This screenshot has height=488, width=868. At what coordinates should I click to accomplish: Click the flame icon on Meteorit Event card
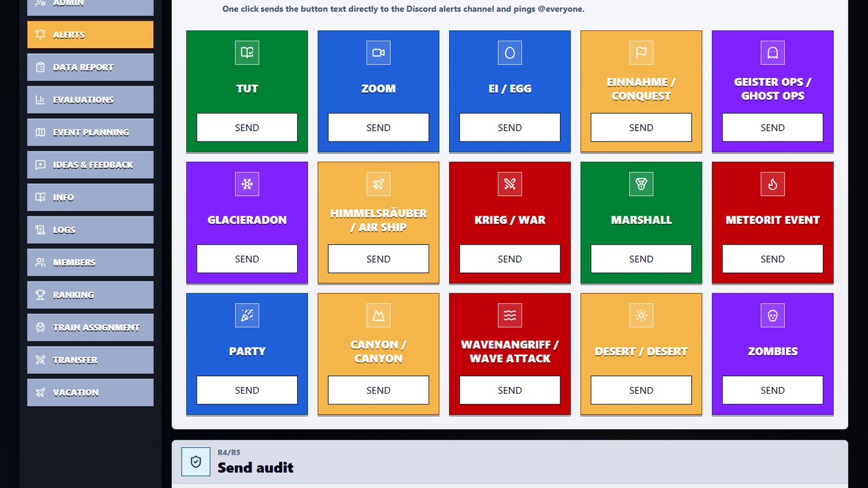773,184
